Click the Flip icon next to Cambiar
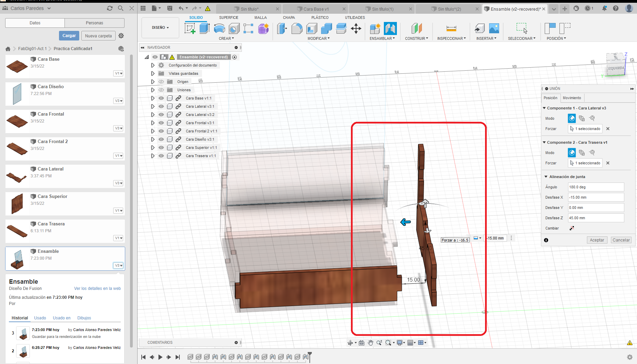Viewport: 637px width, 364px height. [572, 228]
